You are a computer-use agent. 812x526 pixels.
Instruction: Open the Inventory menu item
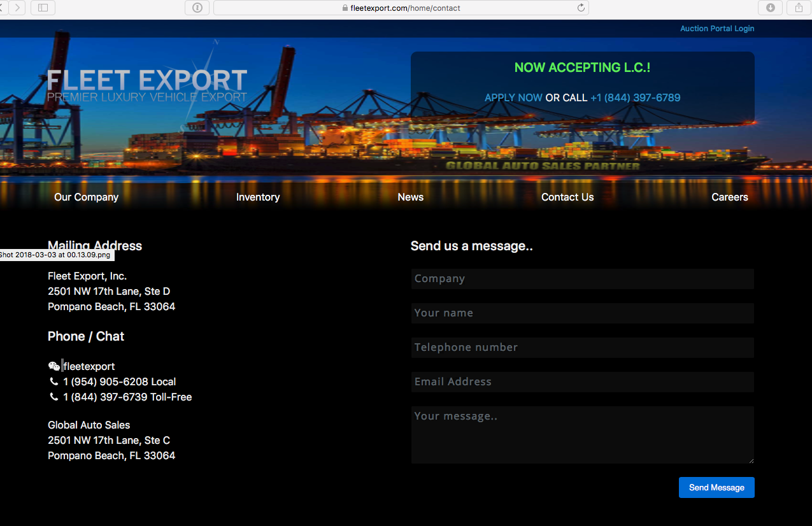click(x=258, y=197)
